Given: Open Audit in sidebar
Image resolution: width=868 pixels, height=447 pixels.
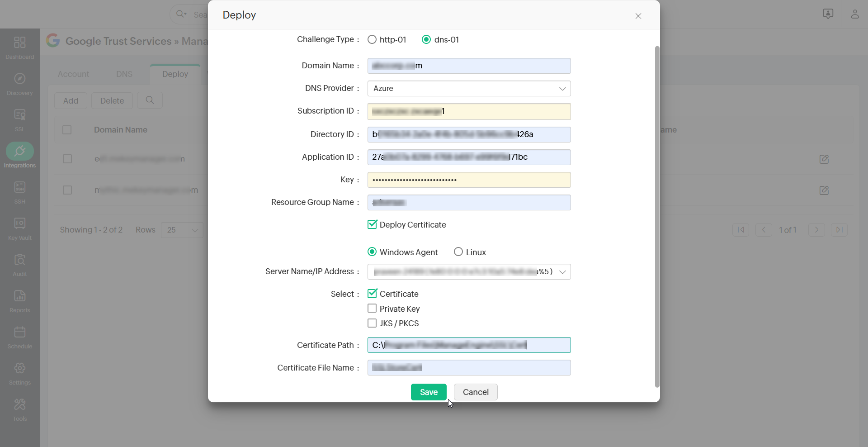Looking at the screenshot, I should point(19,265).
